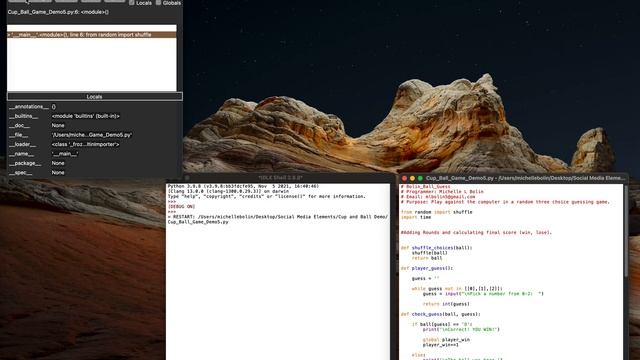Close the Cup_Ball_Game_Demo5.py editor window
This screenshot has width=640, height=360.
pyautogui.click(x=404, y=178)
